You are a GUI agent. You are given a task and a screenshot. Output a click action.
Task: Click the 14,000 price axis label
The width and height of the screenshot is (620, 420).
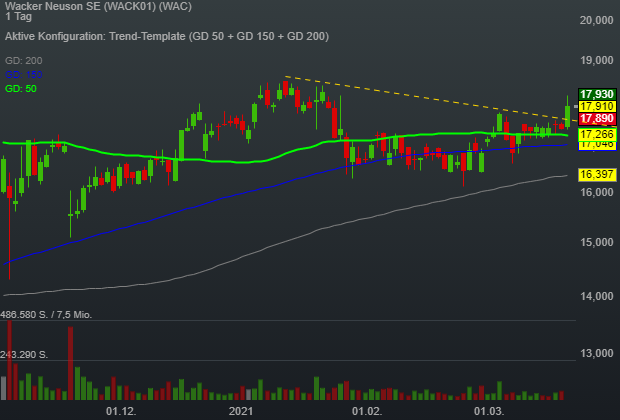[x=596, y=296]
